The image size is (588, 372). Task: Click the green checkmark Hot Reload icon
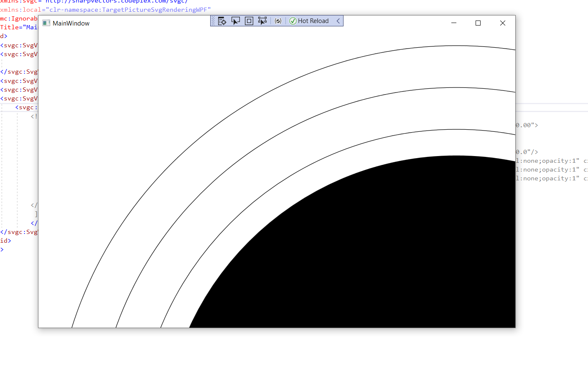click(x=293, y=21)
